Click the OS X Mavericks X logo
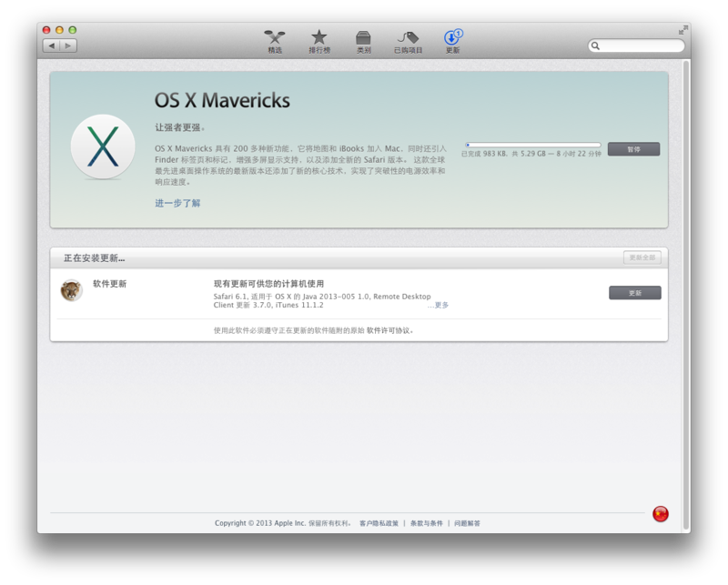 click(x=103, y=146)
